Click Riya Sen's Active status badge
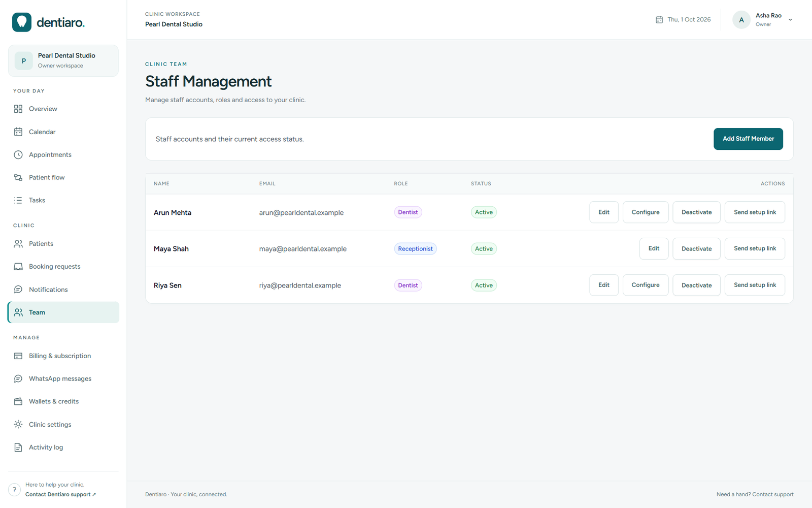The width and height of the screenshot is (812, 508). (484, 285)
